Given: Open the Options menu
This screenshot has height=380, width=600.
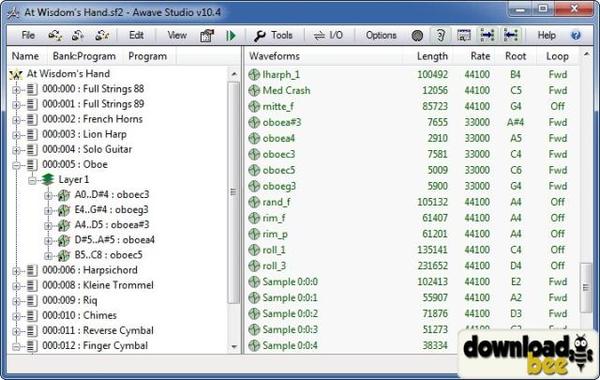Looking at the screenshot, I should point(381,36).
